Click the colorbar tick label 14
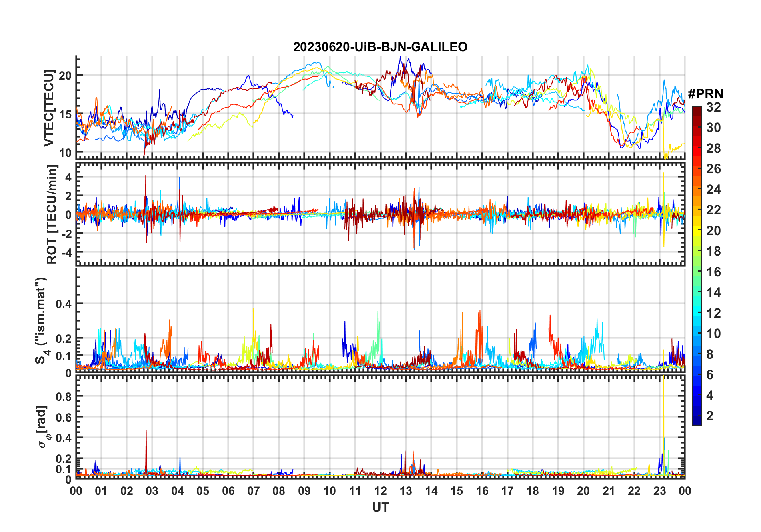The width and height of the screenshot is (761, 532). pos(713,292)
